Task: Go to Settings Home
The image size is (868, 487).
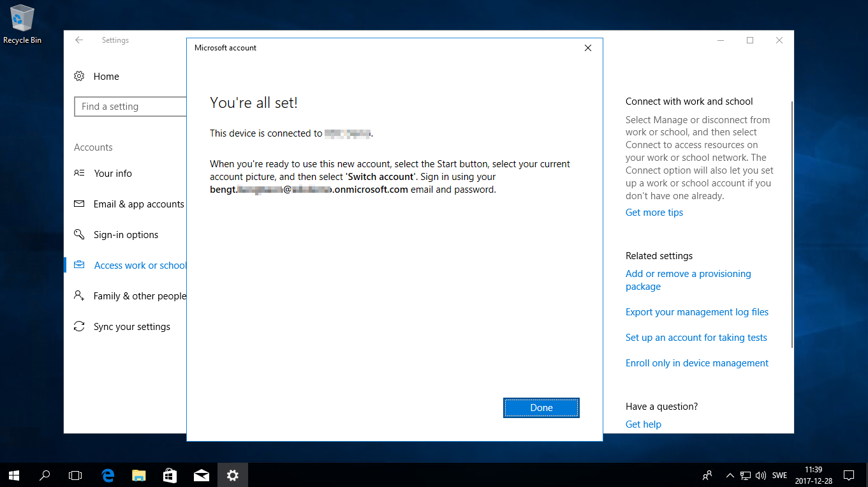Action: 106,76
